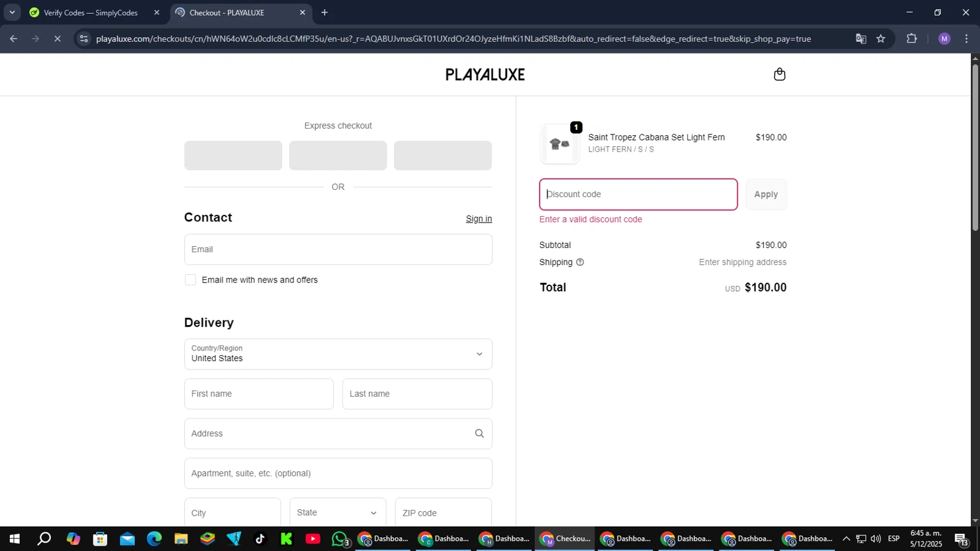Open TikTok from the taskbar
The image size is (980, 551).
(260, 539)
